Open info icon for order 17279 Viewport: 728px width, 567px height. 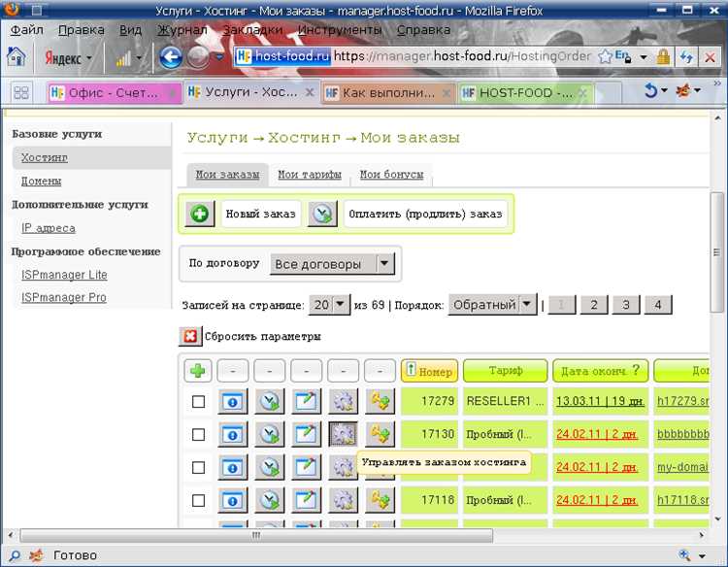tap(233, 401)
